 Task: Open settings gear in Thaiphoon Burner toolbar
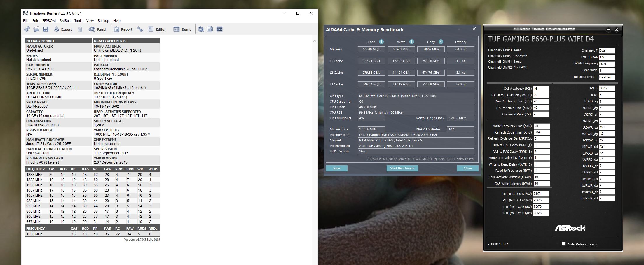[27, 29]
